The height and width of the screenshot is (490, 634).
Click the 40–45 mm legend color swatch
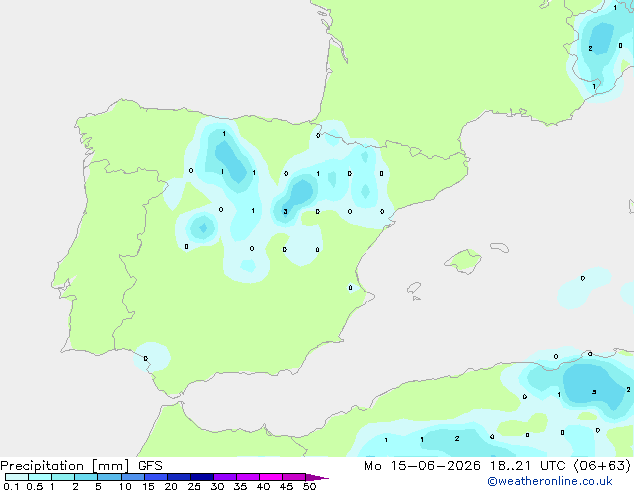[x=271, y=477]
